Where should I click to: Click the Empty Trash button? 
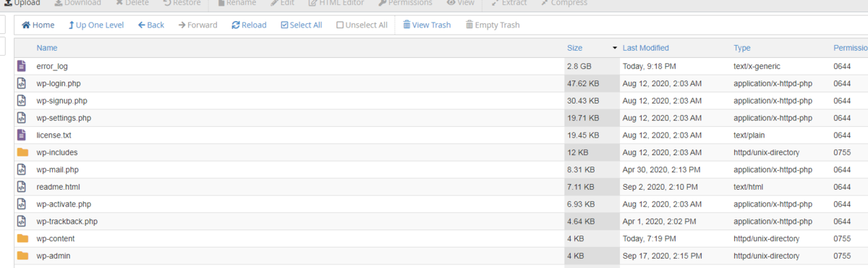(x=492, y=25)
